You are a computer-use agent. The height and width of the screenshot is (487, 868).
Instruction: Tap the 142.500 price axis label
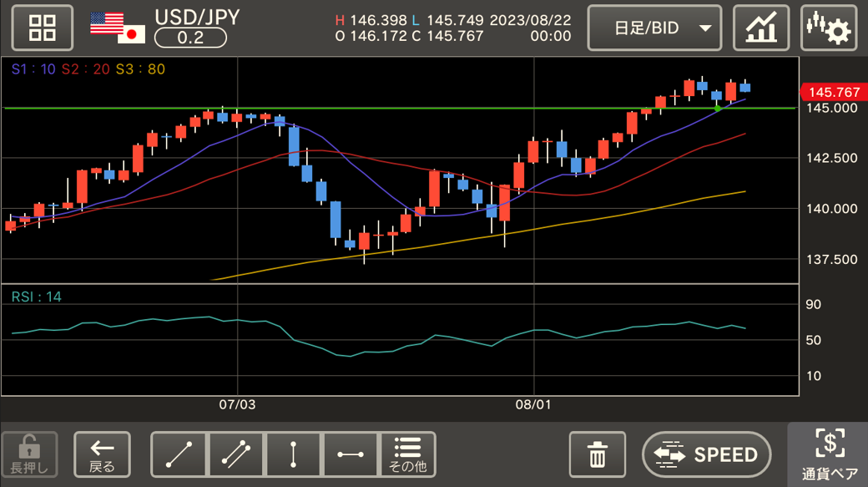831,158
